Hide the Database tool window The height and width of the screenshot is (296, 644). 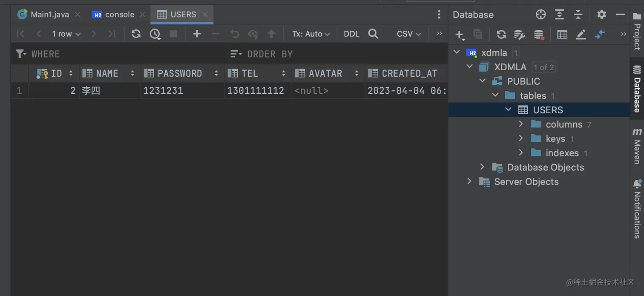[x=620, y=14]
